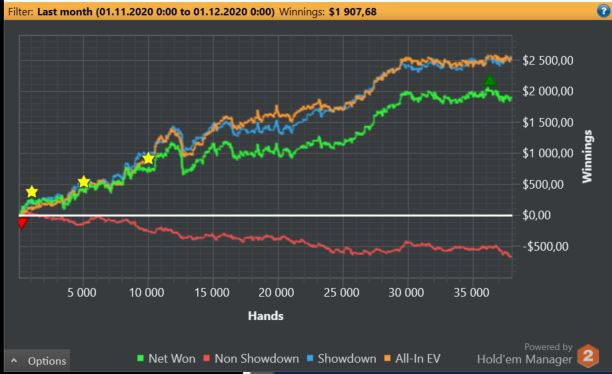Click the '$2 000,00' axis label
The image size is (612, 374).
[548, 91]
